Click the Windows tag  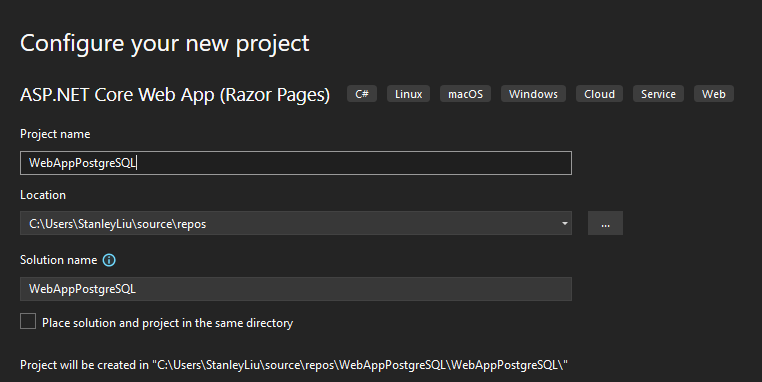[x=533, y=94]
